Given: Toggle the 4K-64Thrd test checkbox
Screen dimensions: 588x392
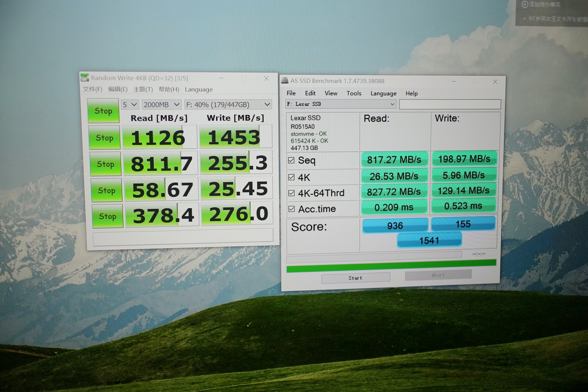Looking at the screenshot, I should click(291, 193).
